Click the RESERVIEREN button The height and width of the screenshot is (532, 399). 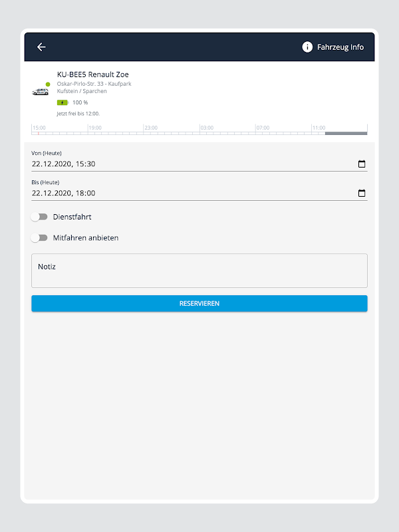199,303
